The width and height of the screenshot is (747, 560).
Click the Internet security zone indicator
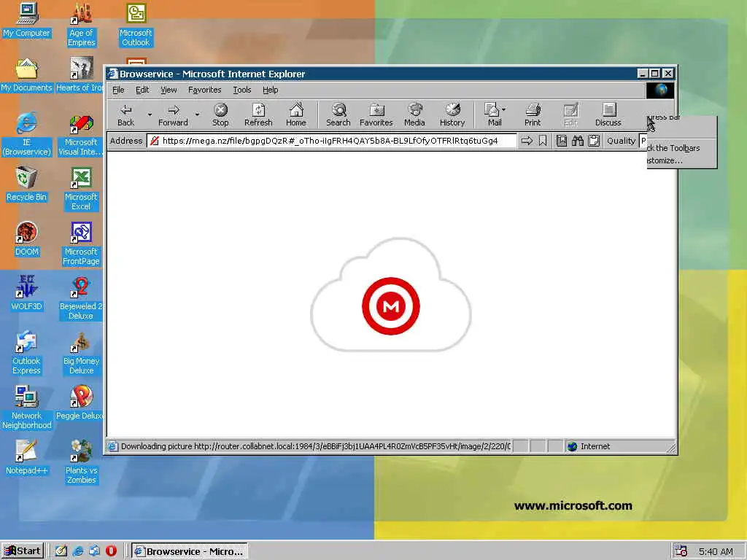589,446
